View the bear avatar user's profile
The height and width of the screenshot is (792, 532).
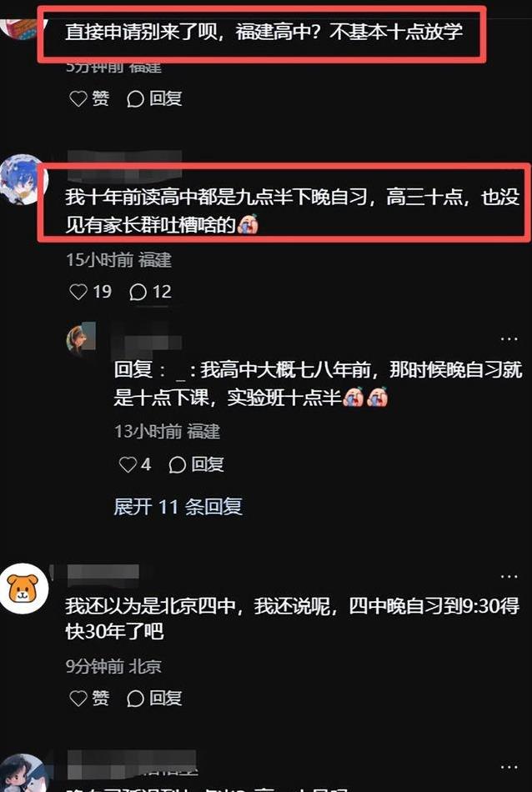24,589
